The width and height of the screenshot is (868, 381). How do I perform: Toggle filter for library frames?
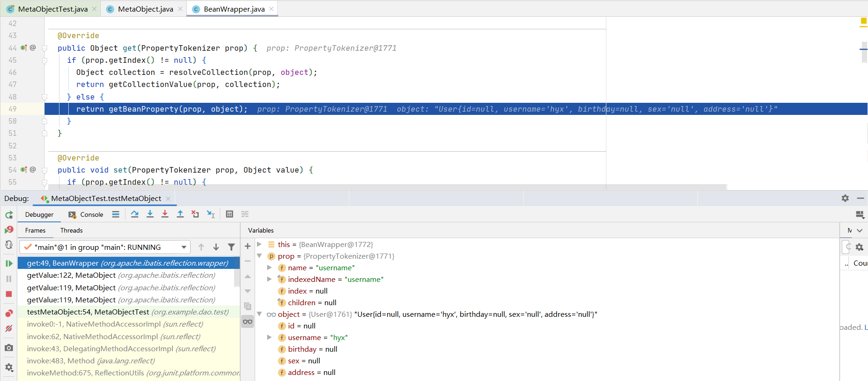tap(231, 247)
